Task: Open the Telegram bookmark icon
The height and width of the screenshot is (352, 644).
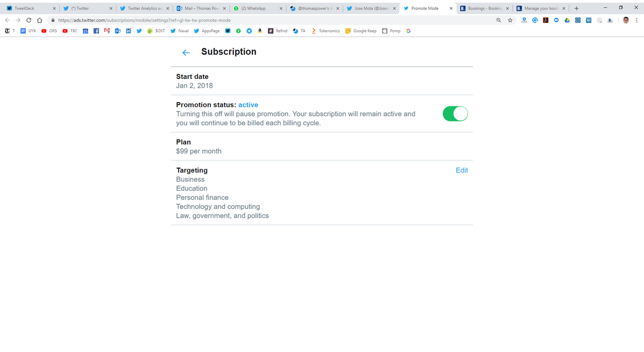Action: coord(249,31)
